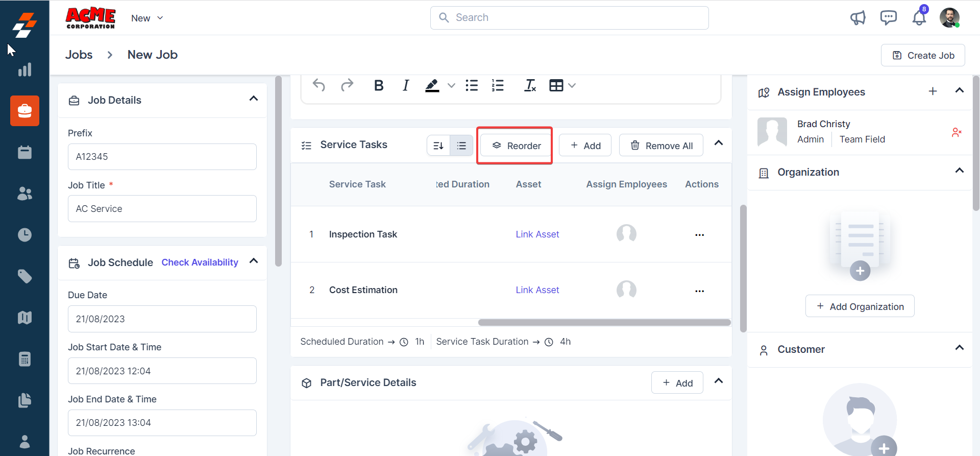Open the price tag sidebar icon

tap(24, 276)
